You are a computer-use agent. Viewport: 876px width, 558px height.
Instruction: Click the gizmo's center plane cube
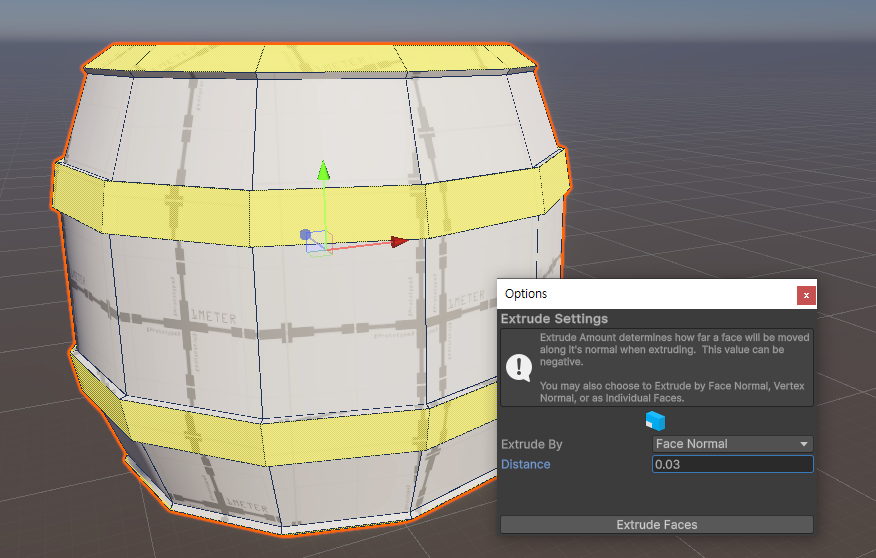[x=318, y=242]
